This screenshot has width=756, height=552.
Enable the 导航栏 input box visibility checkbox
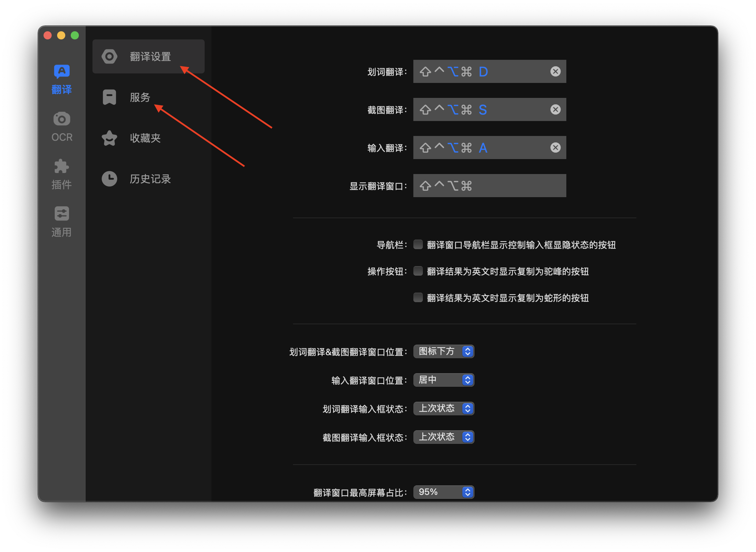click(418, 244)
